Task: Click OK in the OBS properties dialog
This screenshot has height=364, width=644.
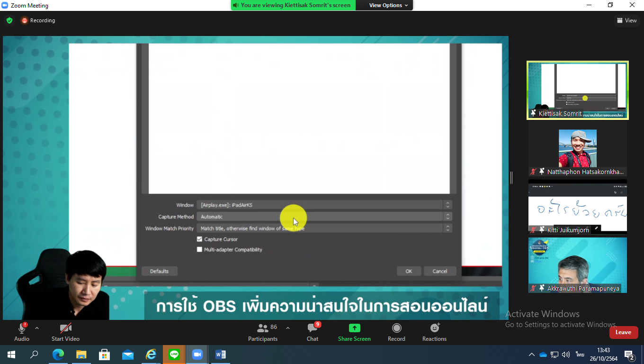Action: (409, 271)
